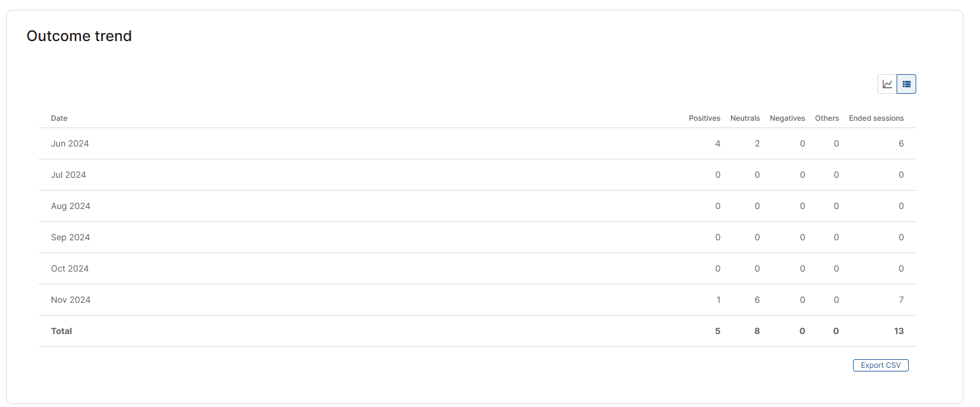980x407 pixels.
Task: Click Nov 2024 ended sessions value 7
Action: point(901,300)
